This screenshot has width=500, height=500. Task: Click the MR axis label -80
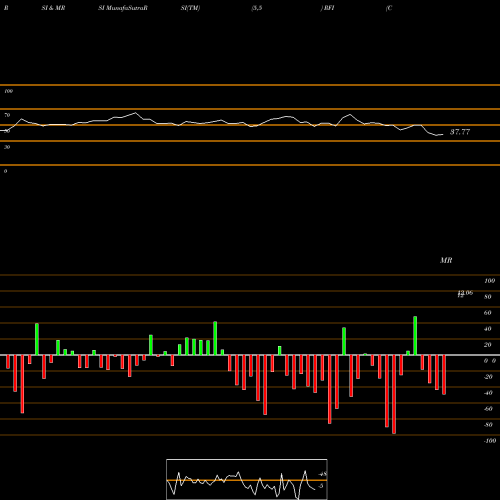(488, 425)
